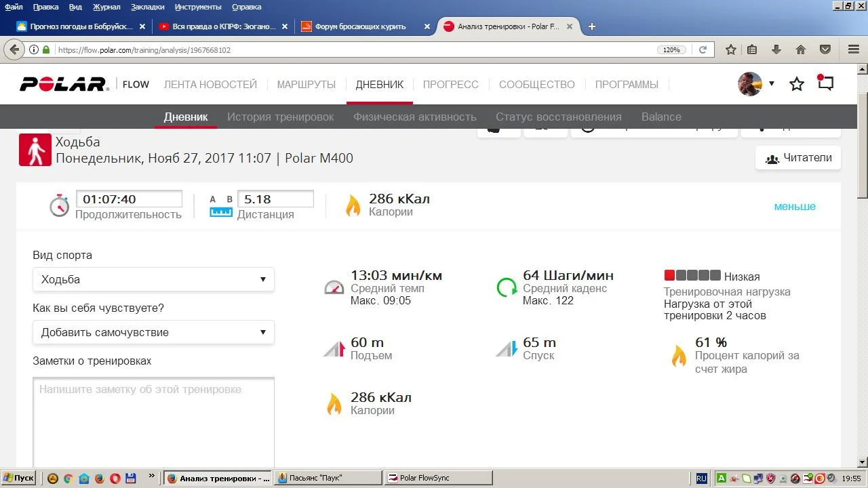
Task: Click the ascent icon beside 60 m
Action: [x=334, y=348]
